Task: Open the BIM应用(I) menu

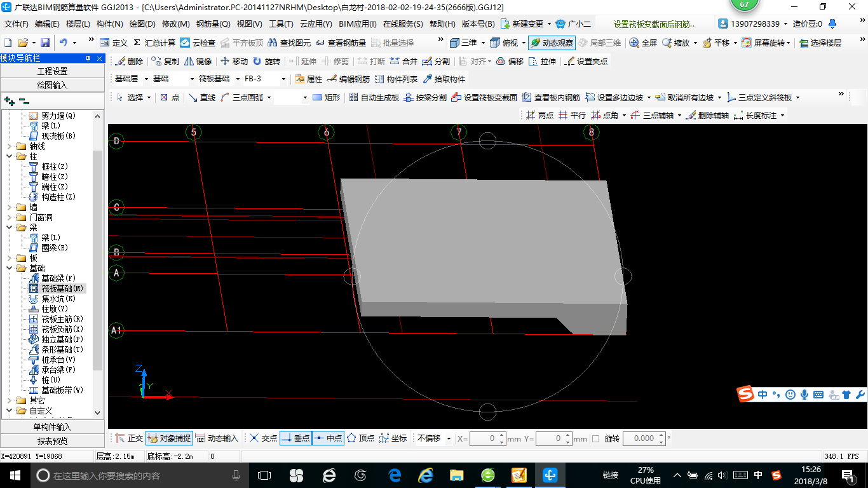Action: tap(358, 24)
